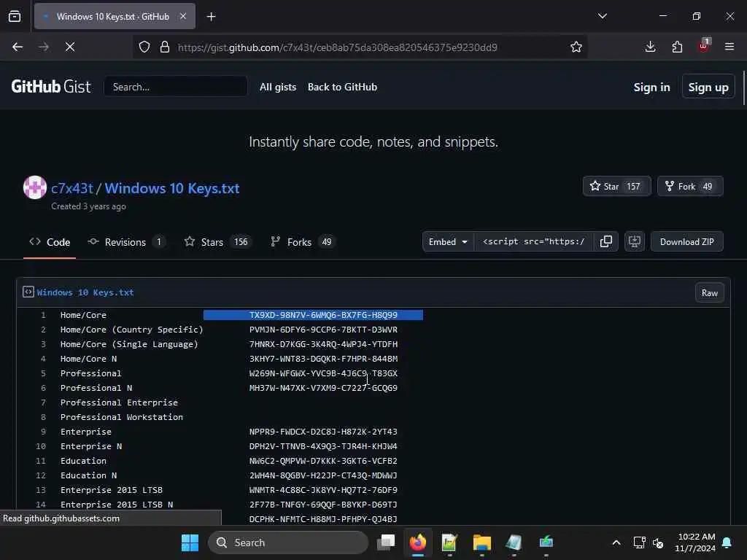Viewport: 747px width, 560px height.
Task: Open the network status tray icon
Action: click(639, 542)
